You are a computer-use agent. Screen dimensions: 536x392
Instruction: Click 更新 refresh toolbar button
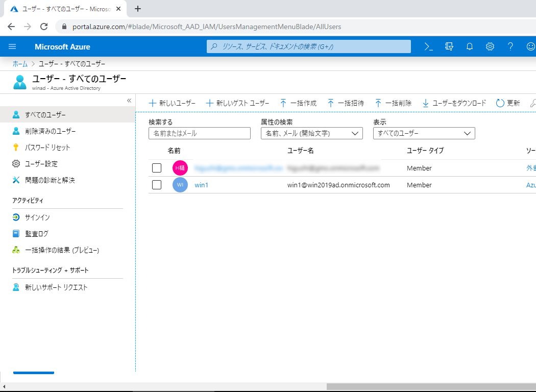508,103
